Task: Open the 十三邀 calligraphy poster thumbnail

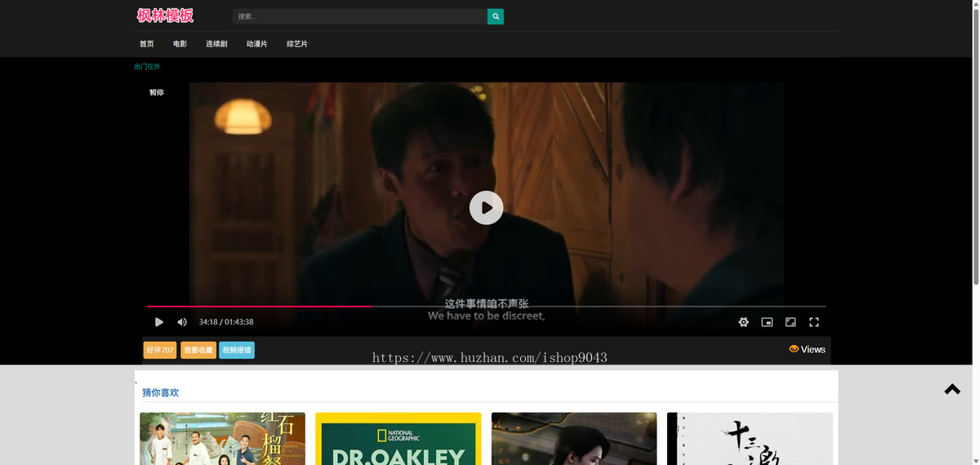Action: [750, 439]
